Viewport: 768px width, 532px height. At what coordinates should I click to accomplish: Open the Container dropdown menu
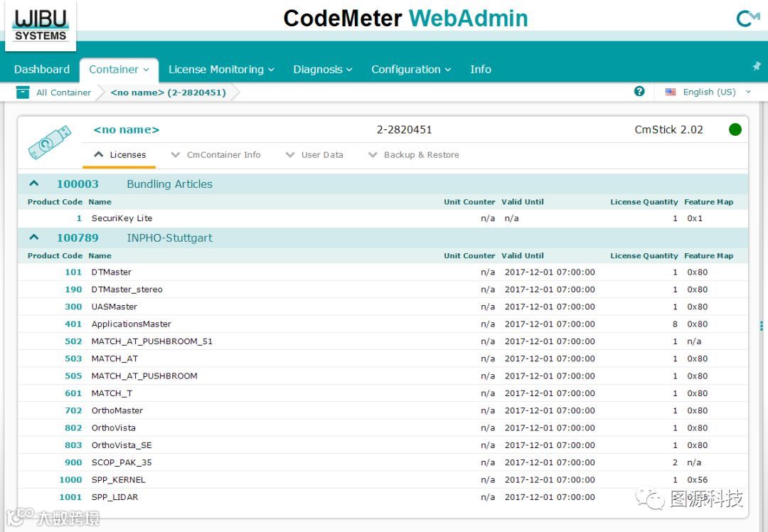[119, 70]
